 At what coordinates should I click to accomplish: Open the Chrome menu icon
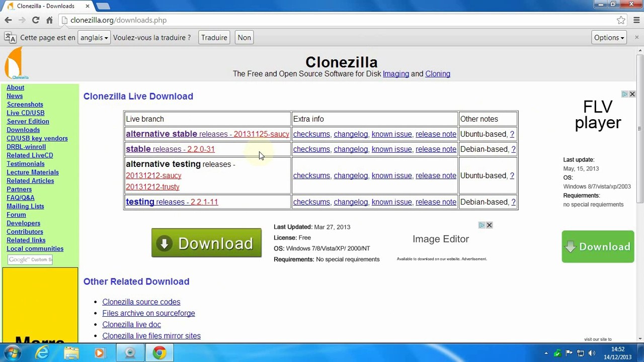point(636,20)
